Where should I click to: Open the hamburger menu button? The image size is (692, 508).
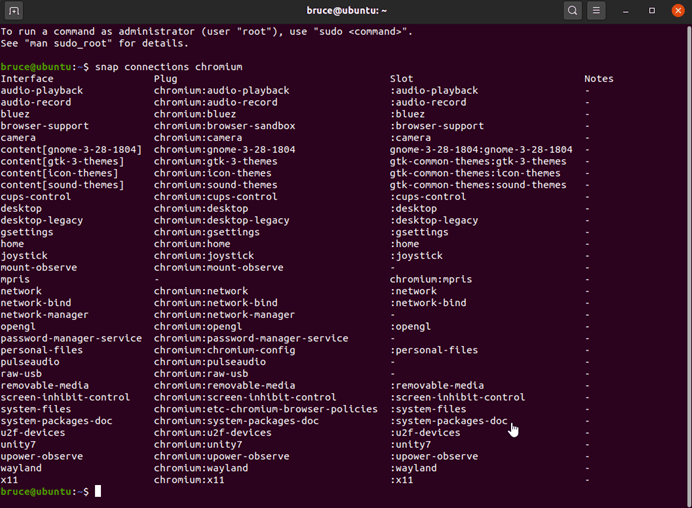click(x=596, y=11)
